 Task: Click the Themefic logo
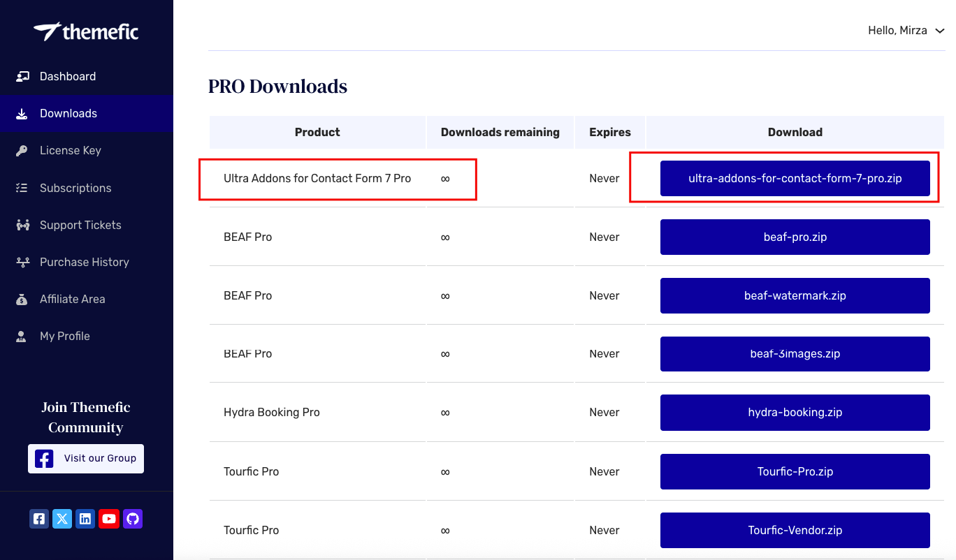[x=86, y=31]
